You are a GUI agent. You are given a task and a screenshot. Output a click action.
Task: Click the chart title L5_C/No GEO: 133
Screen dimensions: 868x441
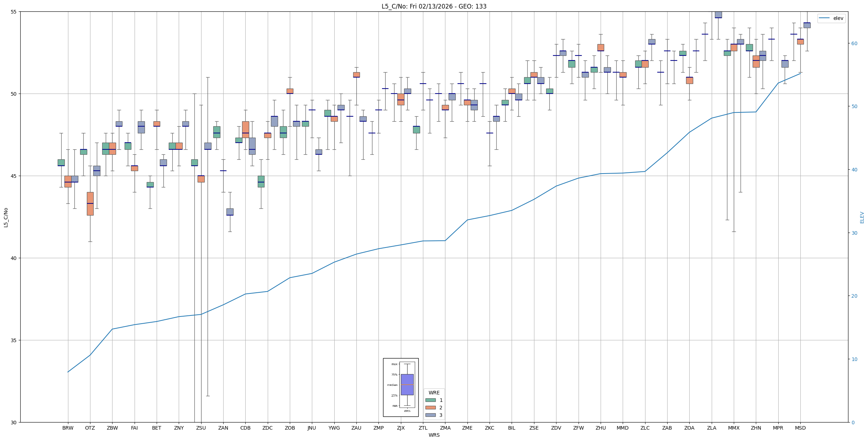434,6
